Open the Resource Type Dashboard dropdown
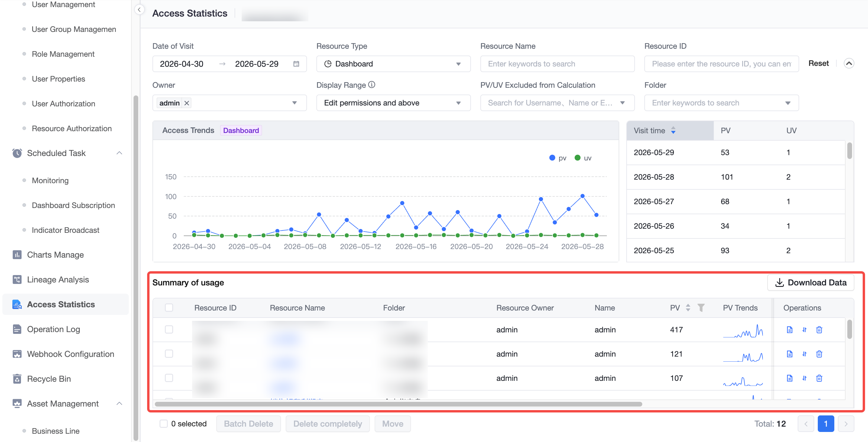 [393, 64]
